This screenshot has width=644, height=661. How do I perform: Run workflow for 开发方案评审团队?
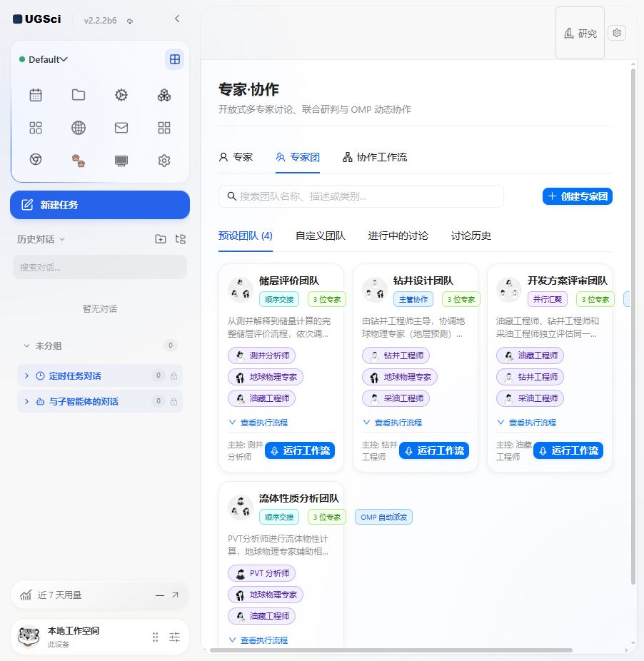coord(568,450)
